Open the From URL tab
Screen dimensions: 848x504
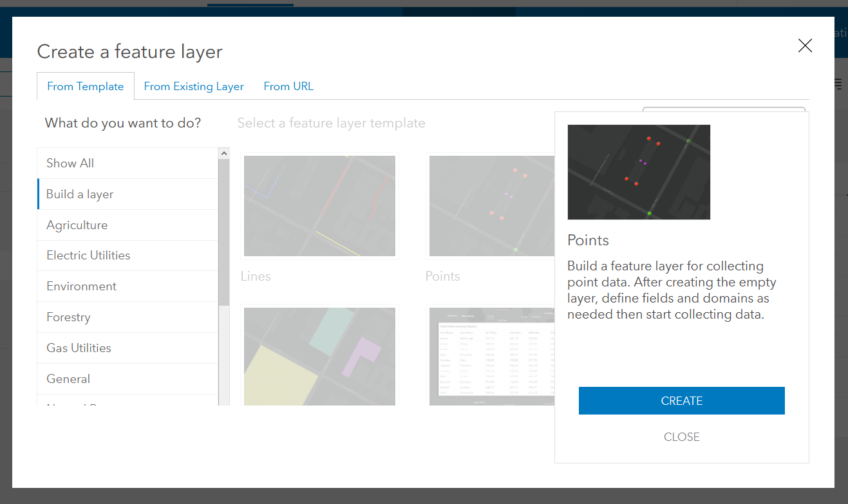click(288, 86)
